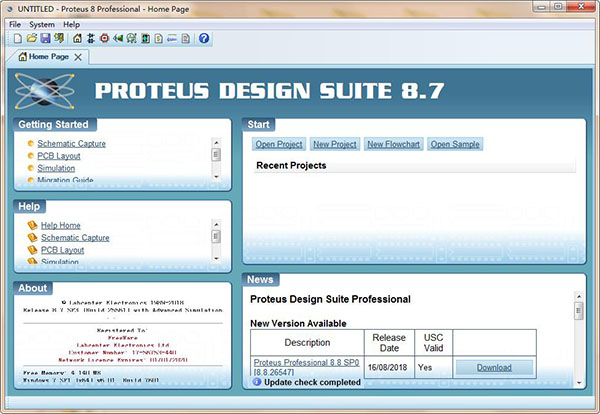Click the 16/08/2018 release date cell

click(389, 367)
